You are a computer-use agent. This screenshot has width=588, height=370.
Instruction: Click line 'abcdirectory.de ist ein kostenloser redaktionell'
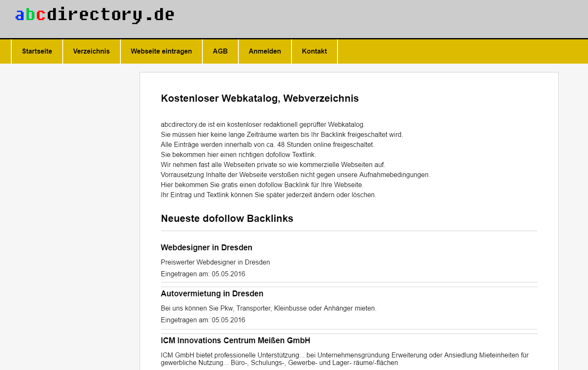(263, 124)
